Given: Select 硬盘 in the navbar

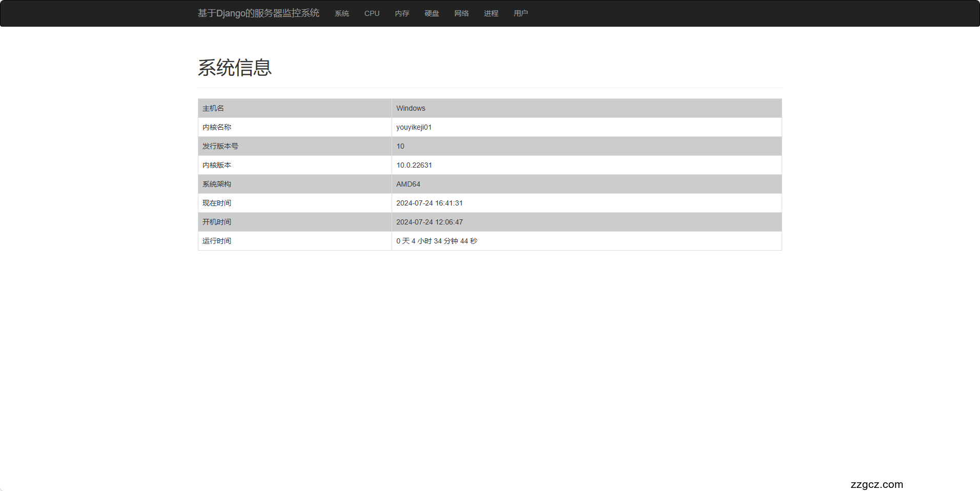Looking at the screenshot, I should tap(432, 13).
